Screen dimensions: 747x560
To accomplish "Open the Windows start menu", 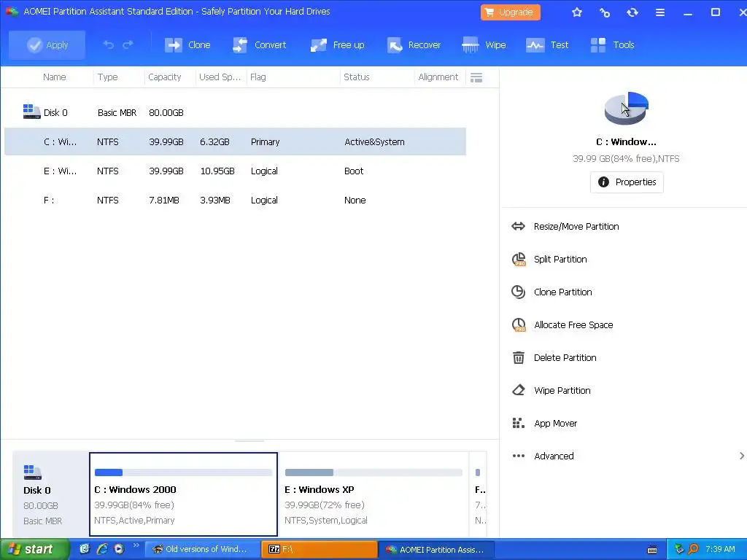I will click(34, 549).
